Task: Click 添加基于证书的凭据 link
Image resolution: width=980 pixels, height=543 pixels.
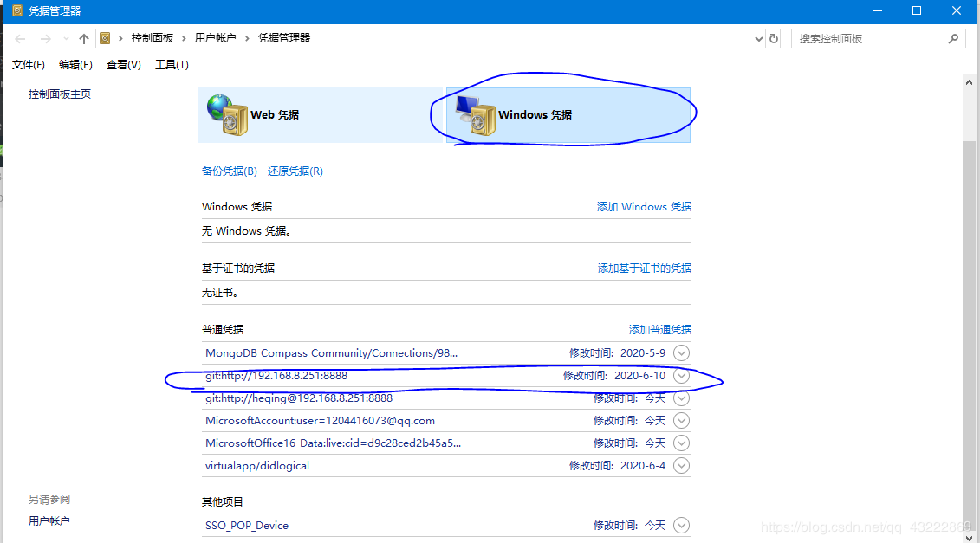Action: click(x=645, y=268)
